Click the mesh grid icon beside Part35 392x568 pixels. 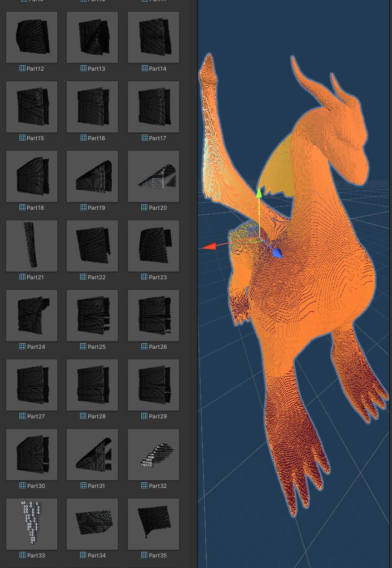pos(145,555)
